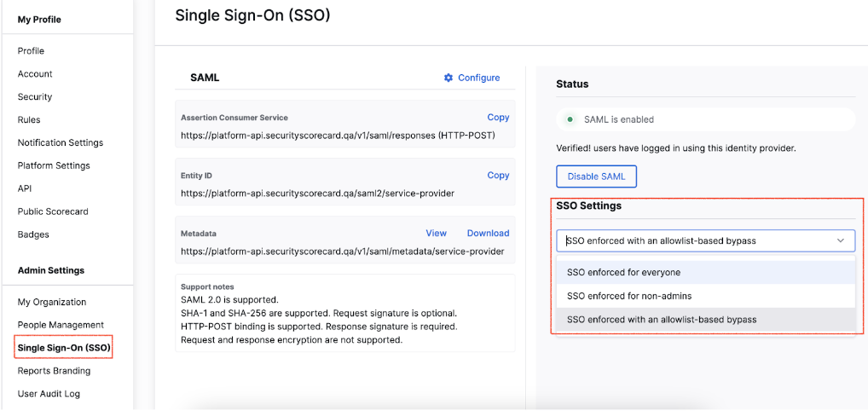Open Profile in the sidebar

pyautogui.click(x=31, y=51)
